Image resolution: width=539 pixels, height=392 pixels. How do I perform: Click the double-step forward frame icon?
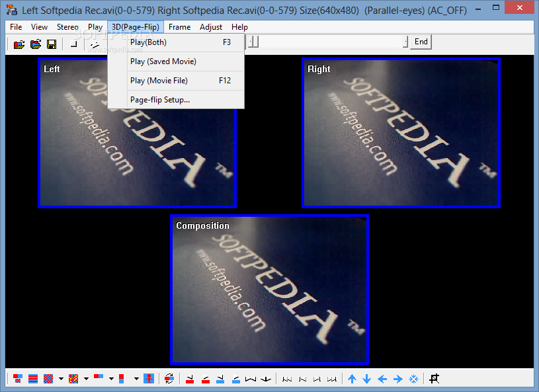332,379
